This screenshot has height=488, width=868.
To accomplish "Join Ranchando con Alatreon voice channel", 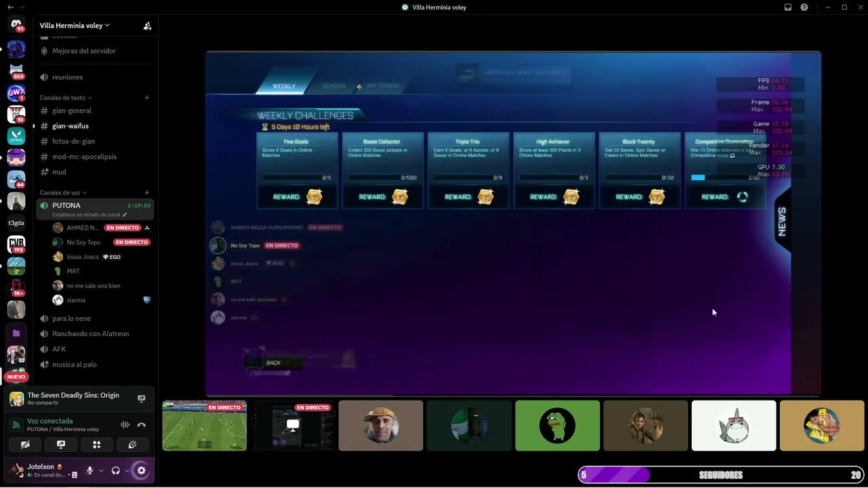I will coord(95,333).
